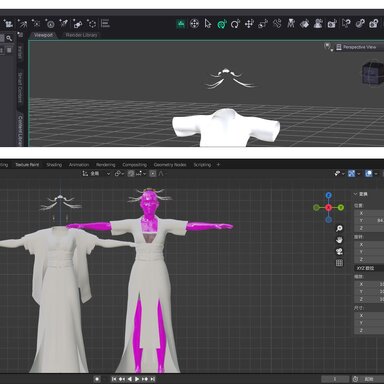The image size is (384, 384).
Task: Toggle the auto-keying record button in timeline
Action: click(97, 379)
